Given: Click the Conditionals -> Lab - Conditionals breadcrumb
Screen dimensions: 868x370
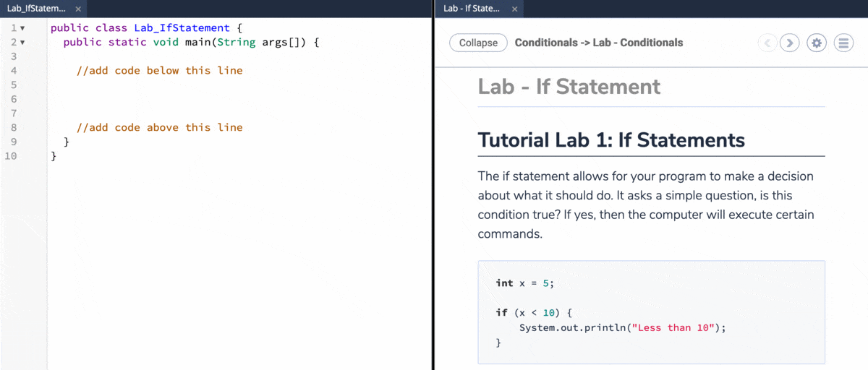Looking at the screenshot, I should 598,43.
